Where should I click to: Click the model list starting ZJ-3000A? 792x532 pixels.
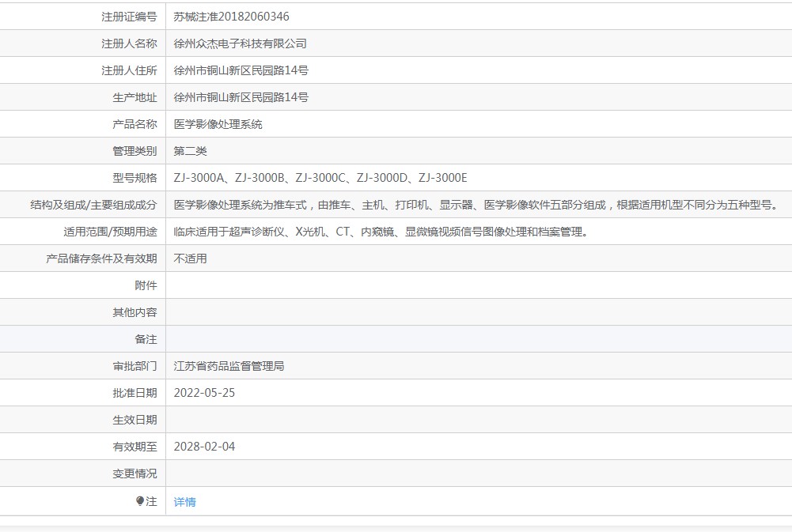[320, 178]
